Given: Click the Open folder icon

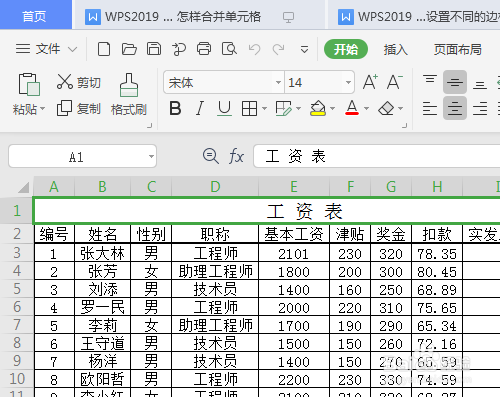Looking at the screenshot, I should point(129,49).
